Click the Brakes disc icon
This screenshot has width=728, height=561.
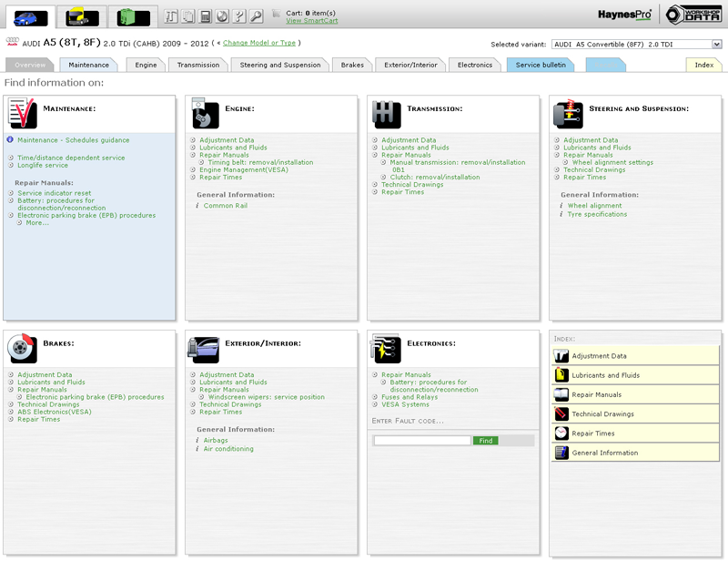click(22, 348)
